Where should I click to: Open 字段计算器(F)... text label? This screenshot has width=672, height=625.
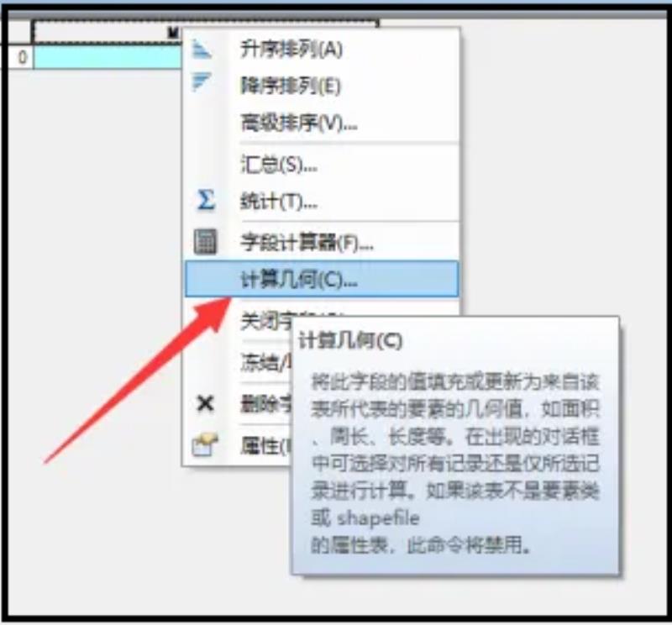pyautogui.click(x=307, y=243)
